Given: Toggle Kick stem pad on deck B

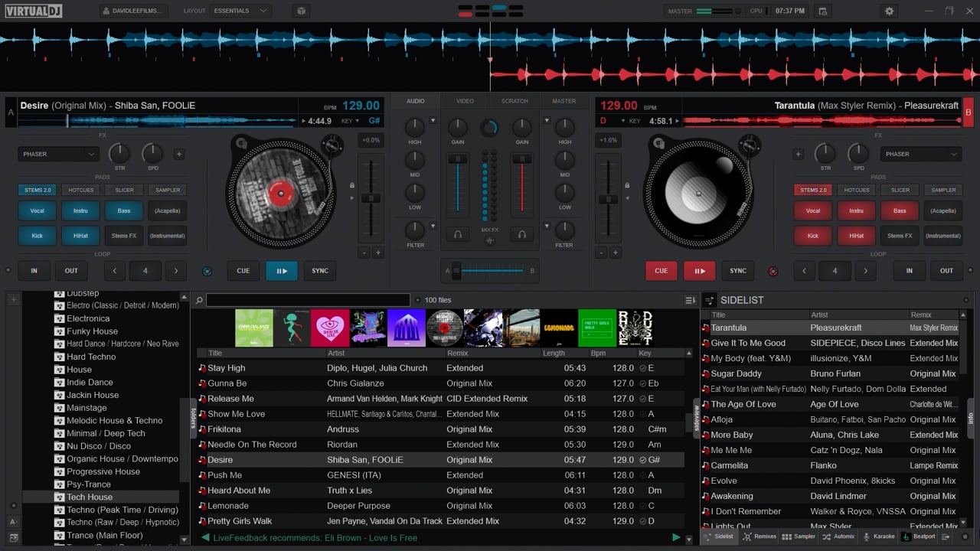Looking at the screenshot, I should pyautogui.click(x=813, y=236).
